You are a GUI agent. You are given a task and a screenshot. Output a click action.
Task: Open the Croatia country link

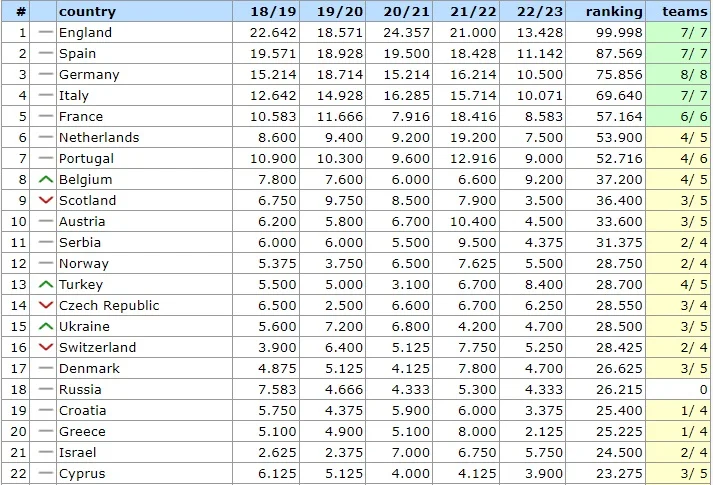(82, 411)
